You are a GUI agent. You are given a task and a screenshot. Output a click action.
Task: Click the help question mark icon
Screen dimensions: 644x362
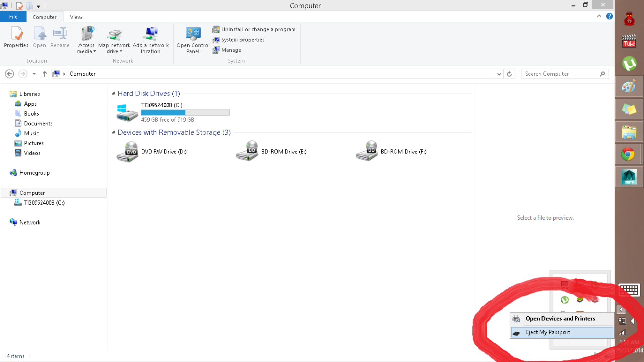(609, 16)
